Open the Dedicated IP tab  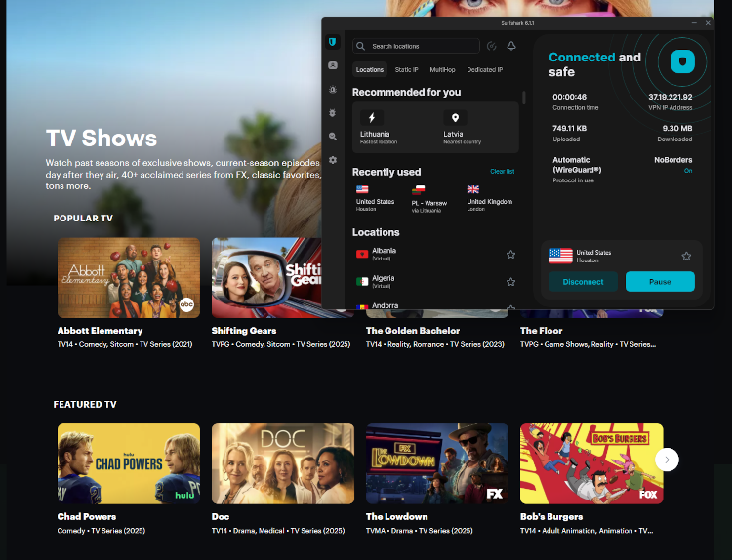484,69
